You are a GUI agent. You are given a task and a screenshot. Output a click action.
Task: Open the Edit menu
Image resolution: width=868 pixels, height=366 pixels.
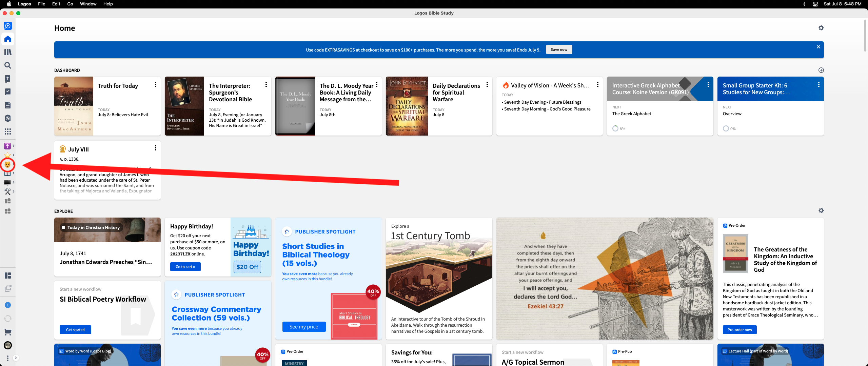pos(56,4)
